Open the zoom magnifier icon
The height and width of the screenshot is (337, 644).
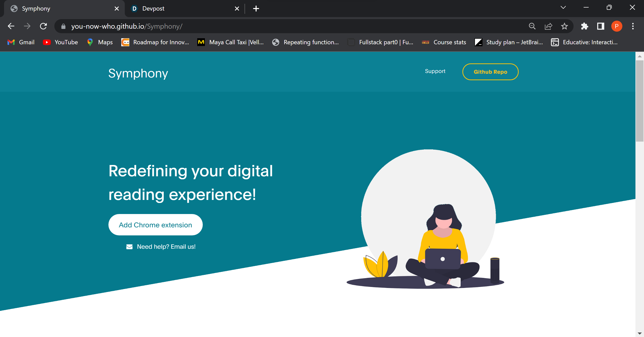(532, 26)
